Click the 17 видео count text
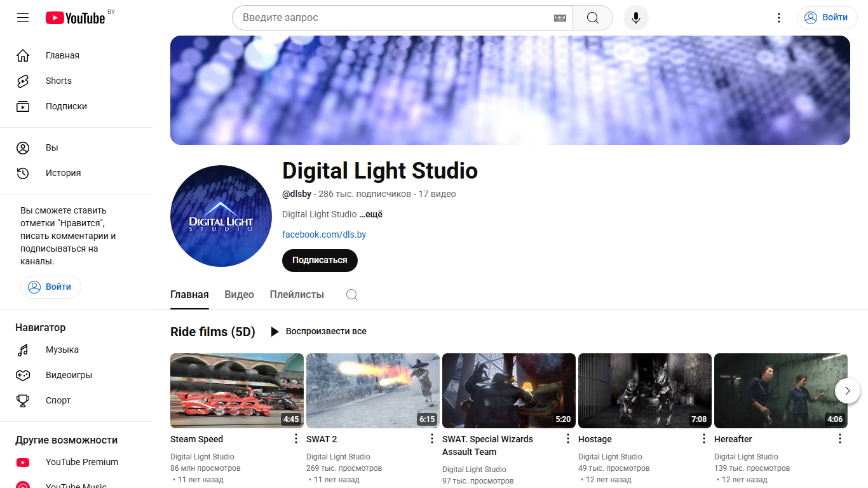Image resolution: width=868 pixels, height=488 pixels. [x=437, y=194]
